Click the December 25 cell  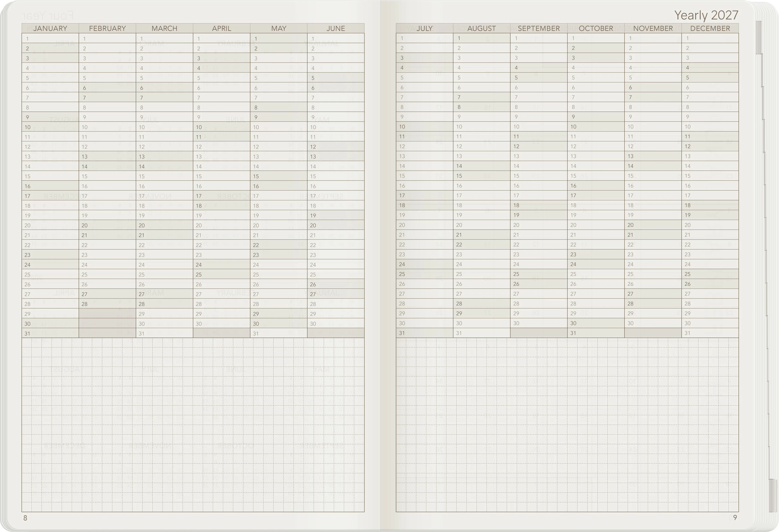click(710, 274)
